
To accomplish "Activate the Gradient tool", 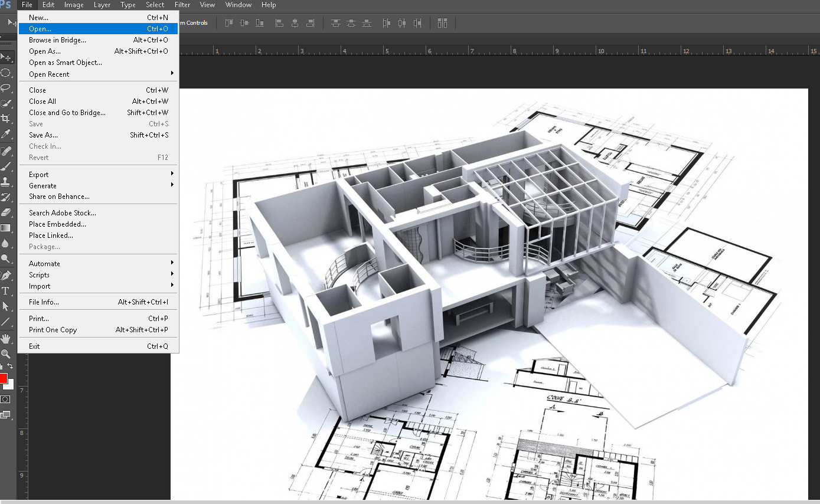I will 6,228.
